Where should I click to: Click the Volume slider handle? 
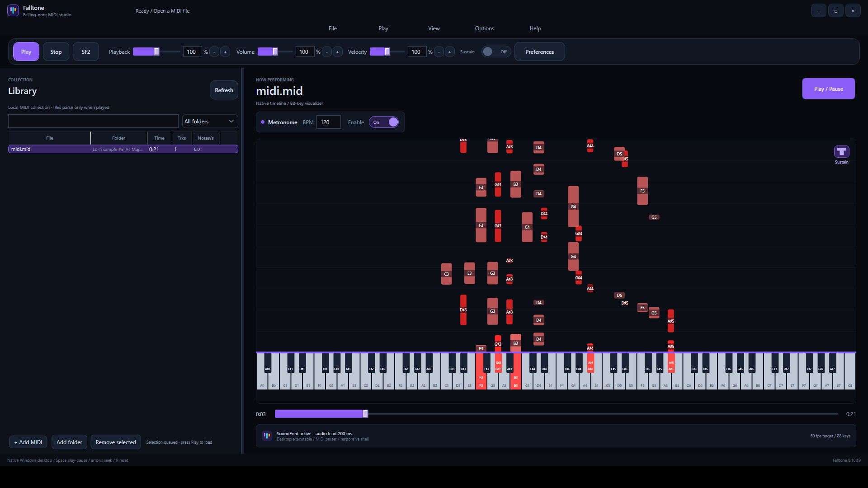tap(275, 52)
